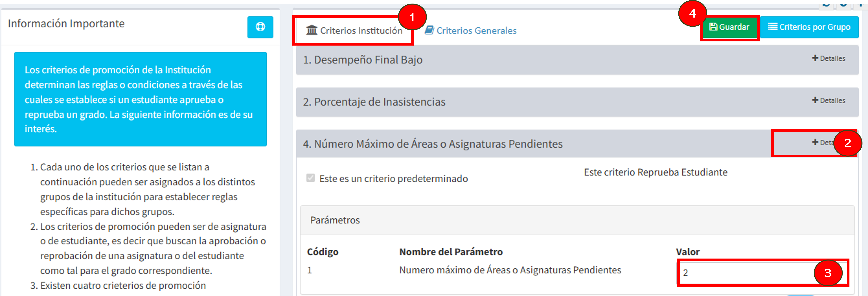The height and width of the screenshot is (296, 868).
Task: Click plus icon on Áreas Pendientes row
Action: click(815, 142)
